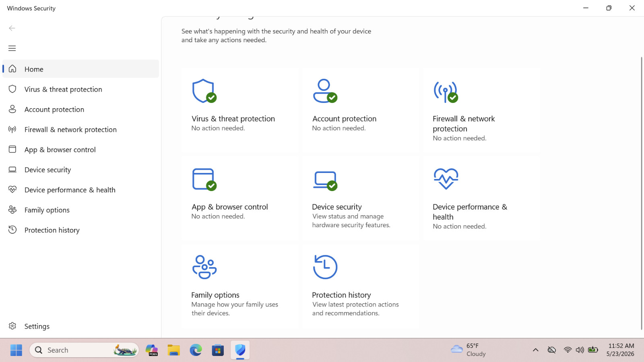
Task: Open the large Family options people icon
Action: tap(204, 267)
